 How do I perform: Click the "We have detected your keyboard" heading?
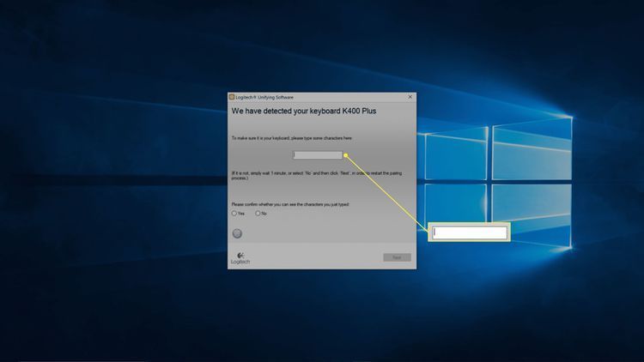click(304, 112)
